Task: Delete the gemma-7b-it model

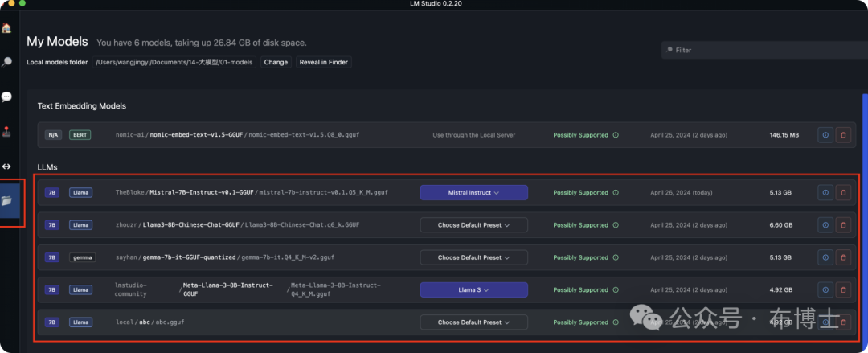Action: point(843,257)
